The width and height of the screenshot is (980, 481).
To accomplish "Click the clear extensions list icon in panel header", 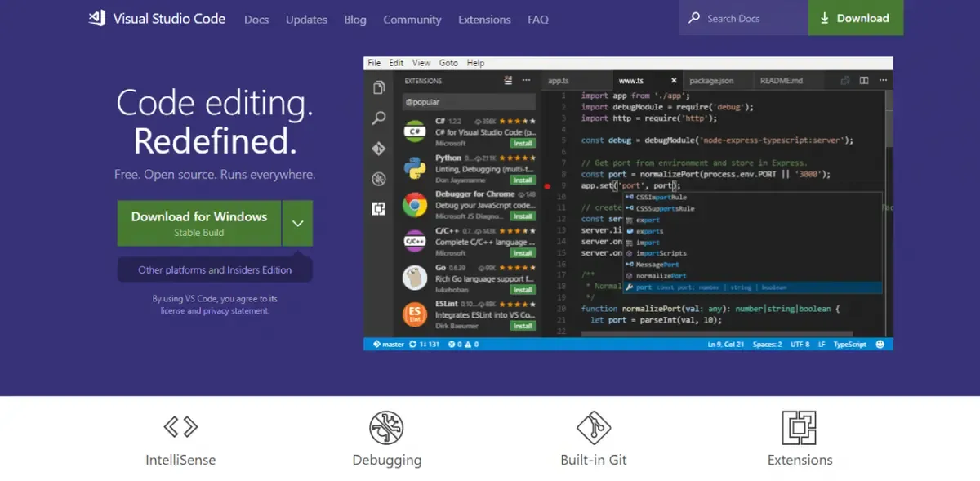I will [x=506, y=81].
